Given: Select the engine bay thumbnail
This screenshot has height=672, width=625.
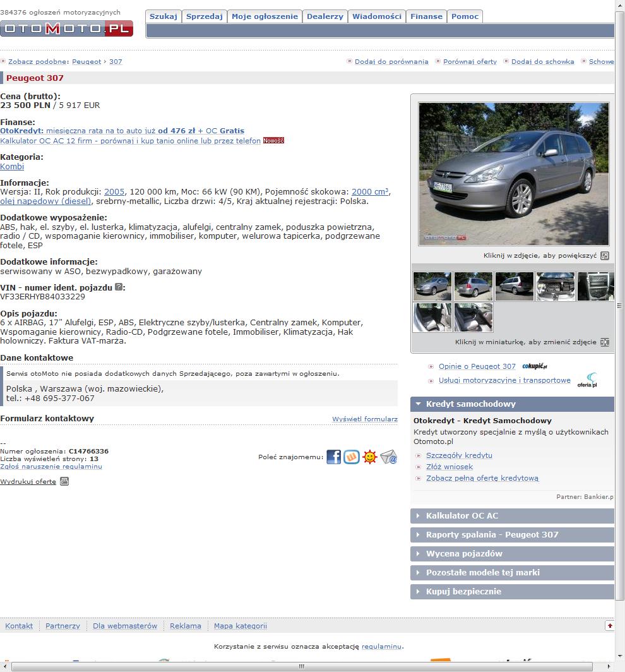Looking at the screenshot, I should click(x=556, y=286).
